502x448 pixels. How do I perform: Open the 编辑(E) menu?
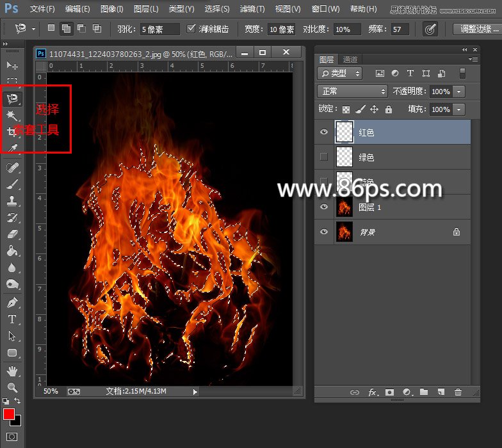(x=77, y=9)
